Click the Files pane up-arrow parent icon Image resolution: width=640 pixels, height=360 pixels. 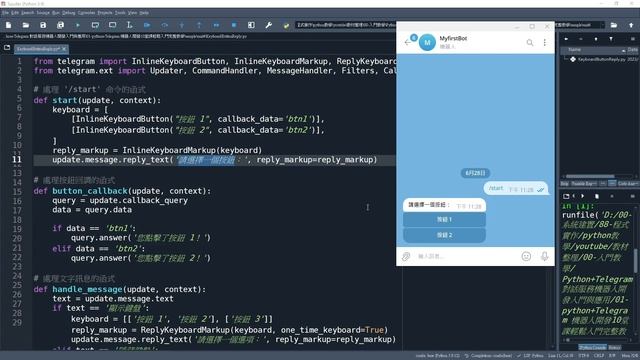point(596,39)
